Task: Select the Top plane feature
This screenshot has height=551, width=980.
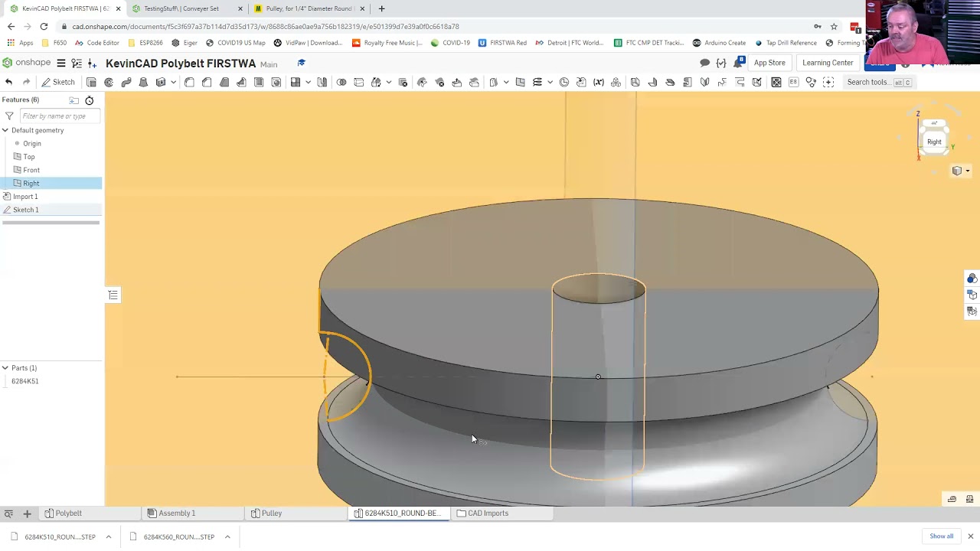Action: [x=29, y=157]
